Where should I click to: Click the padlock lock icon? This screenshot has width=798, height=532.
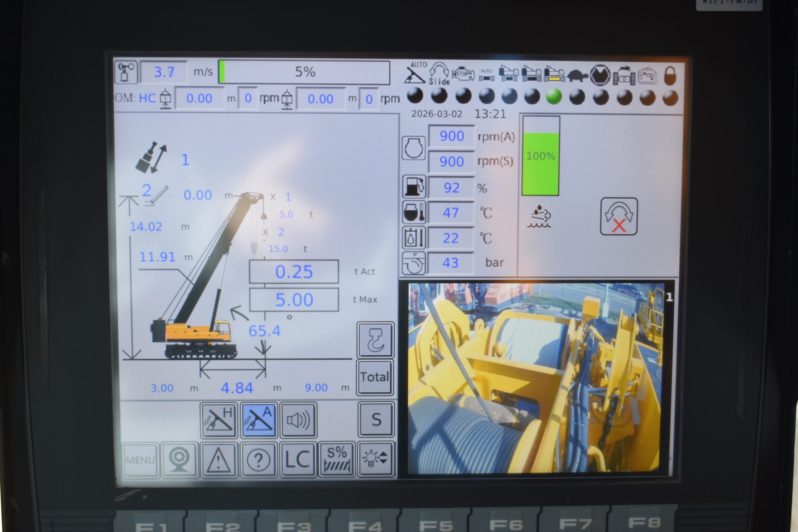(x=670, y=75)
